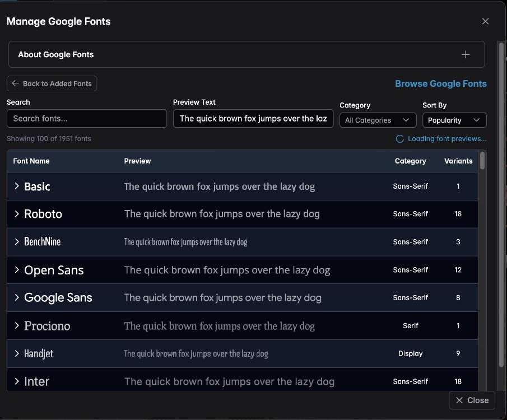This screenshot has width=507, height=420.
Task: Select the BenchNine font name
Action: (43, 242)
